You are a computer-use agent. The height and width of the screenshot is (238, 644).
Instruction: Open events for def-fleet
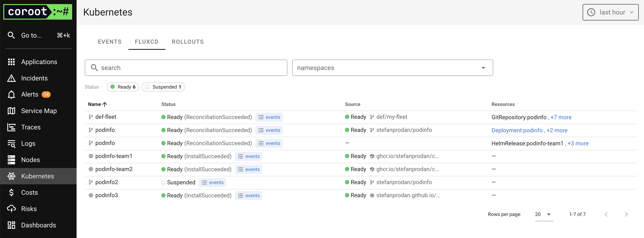(x=269, y=117)
